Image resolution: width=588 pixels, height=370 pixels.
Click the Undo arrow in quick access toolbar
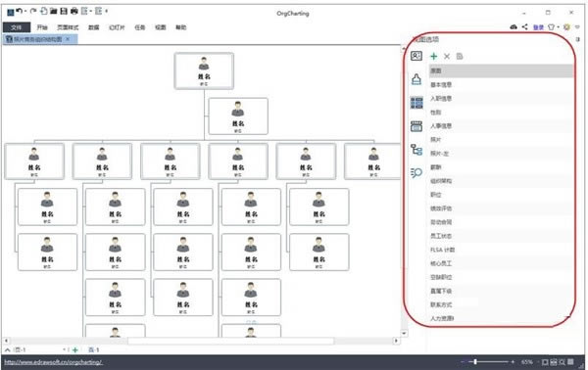tap(20, 11)
